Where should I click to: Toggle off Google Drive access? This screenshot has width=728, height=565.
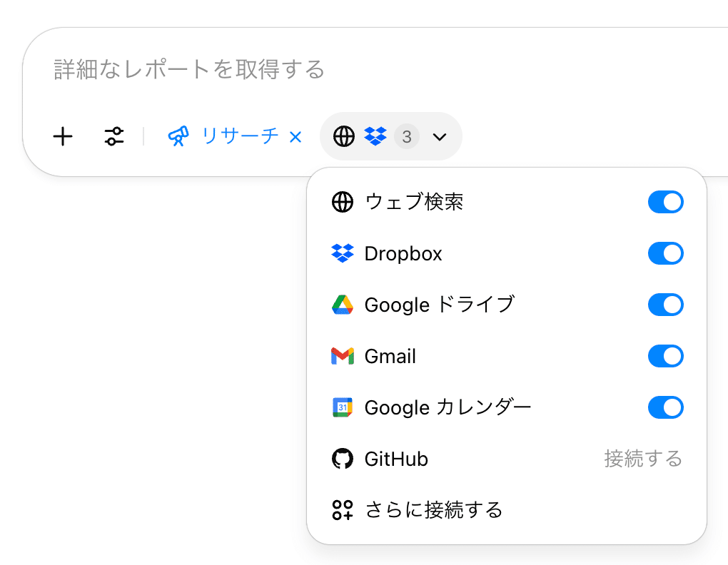(665, 305)
